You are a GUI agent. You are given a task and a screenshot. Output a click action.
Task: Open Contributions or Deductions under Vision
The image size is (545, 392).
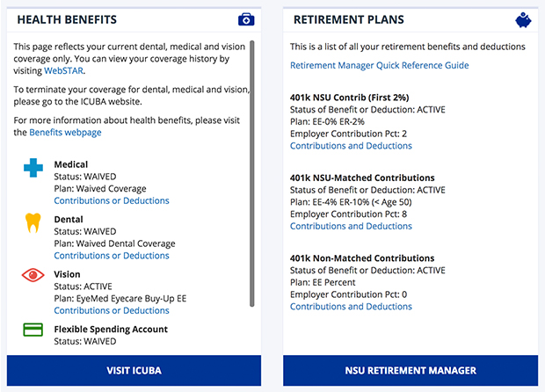point(112,310)
